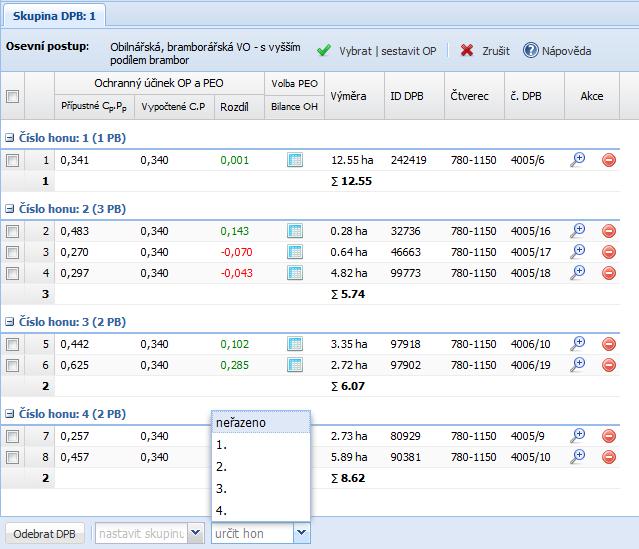Viewport: 639px width, 549px height.
Task: Zoom to parcel 4006/19 with the magnifier
Action: click(x=577, y=365)
